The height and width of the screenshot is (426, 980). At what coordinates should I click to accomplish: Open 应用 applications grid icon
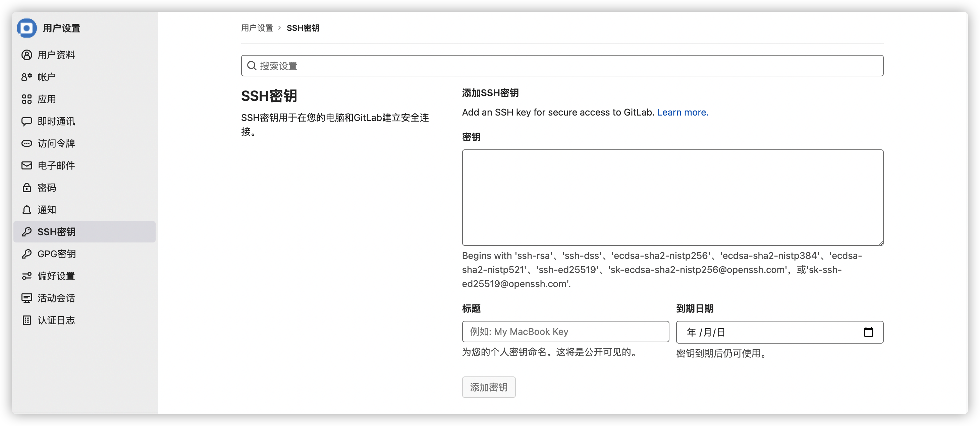[26, 99]
